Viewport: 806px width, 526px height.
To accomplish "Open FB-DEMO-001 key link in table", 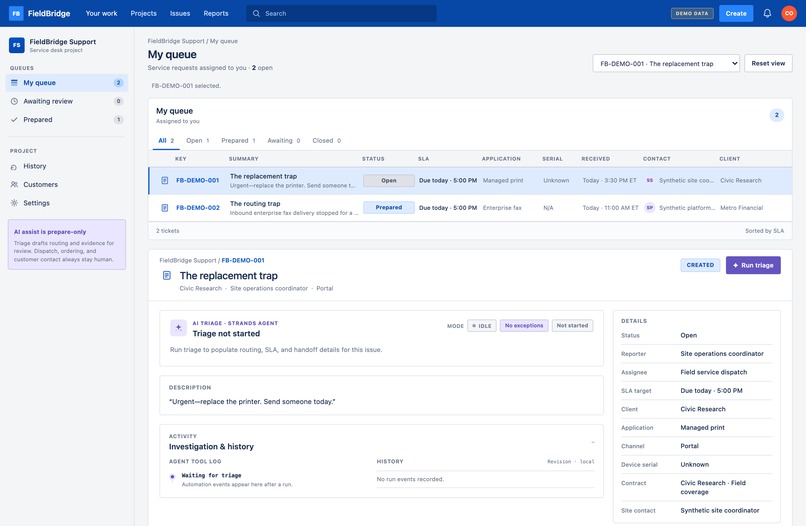I will [197, 180].
